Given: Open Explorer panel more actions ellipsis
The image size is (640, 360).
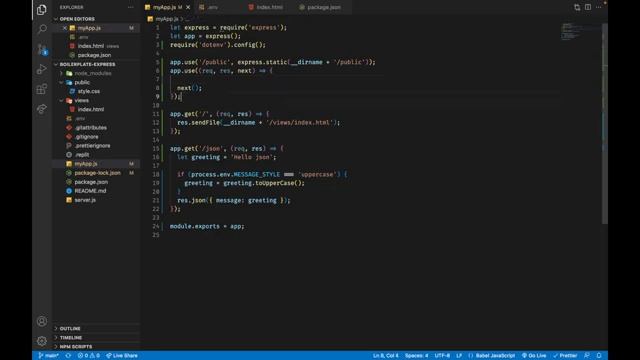Looking at the screenshot, I should (x=131, y=7).
